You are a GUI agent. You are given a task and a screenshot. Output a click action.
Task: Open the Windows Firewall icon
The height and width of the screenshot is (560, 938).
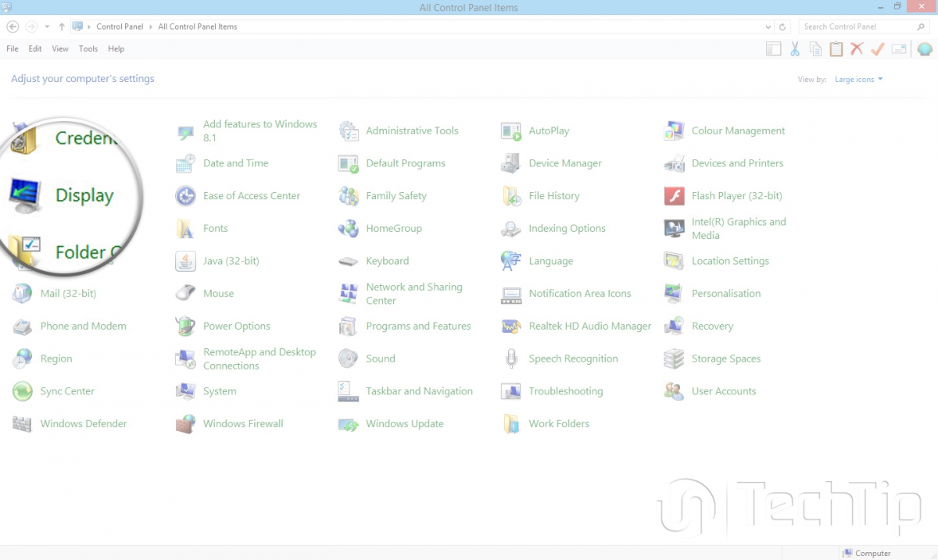[x=185, y=424]
